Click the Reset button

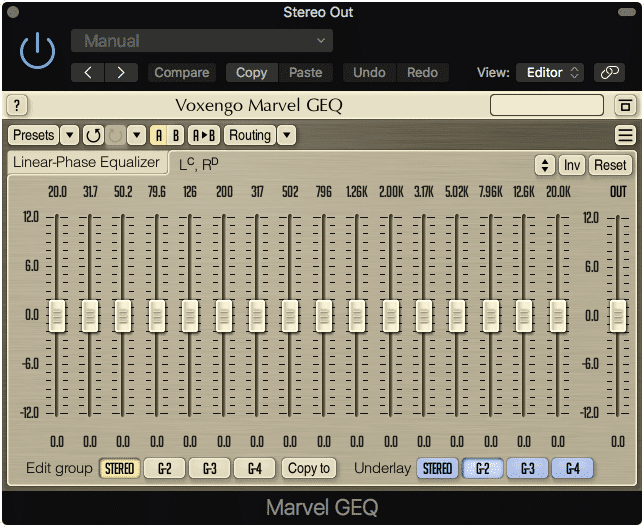[610, 165]
